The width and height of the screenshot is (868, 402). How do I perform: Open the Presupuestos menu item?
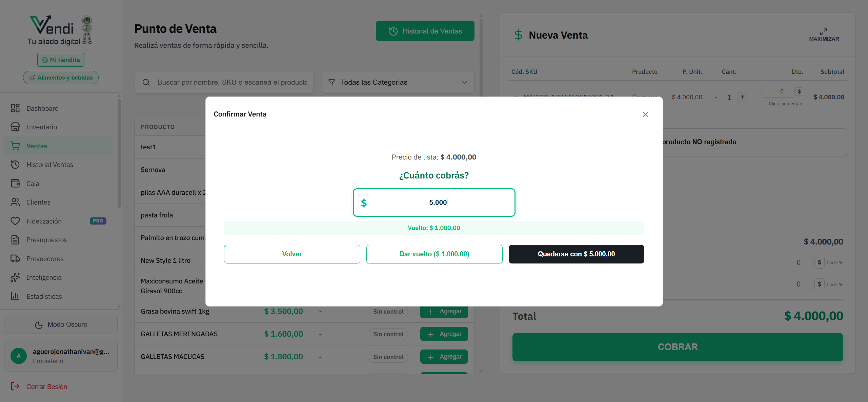tap(46, 240)
